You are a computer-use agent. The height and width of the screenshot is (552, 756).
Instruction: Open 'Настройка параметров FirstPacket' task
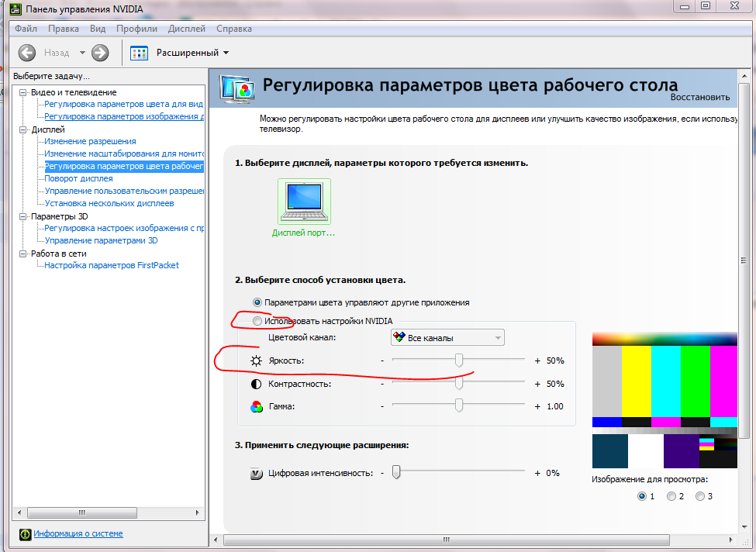(112, 265)
